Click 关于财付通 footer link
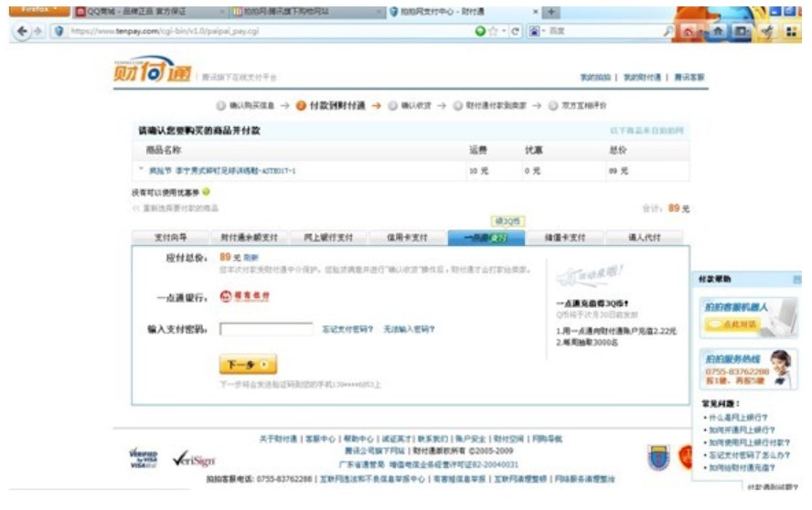The width and height of the screenshot is (812, 510). point(278,439)
